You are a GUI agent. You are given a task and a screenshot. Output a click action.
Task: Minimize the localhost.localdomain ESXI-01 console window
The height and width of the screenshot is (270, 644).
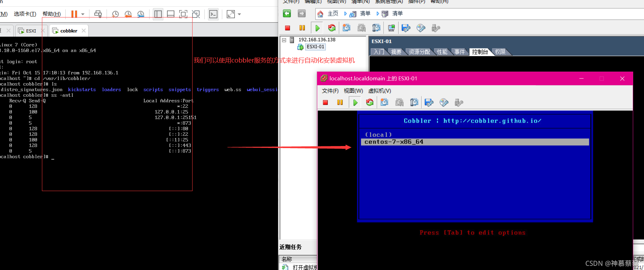pos(581,79)
